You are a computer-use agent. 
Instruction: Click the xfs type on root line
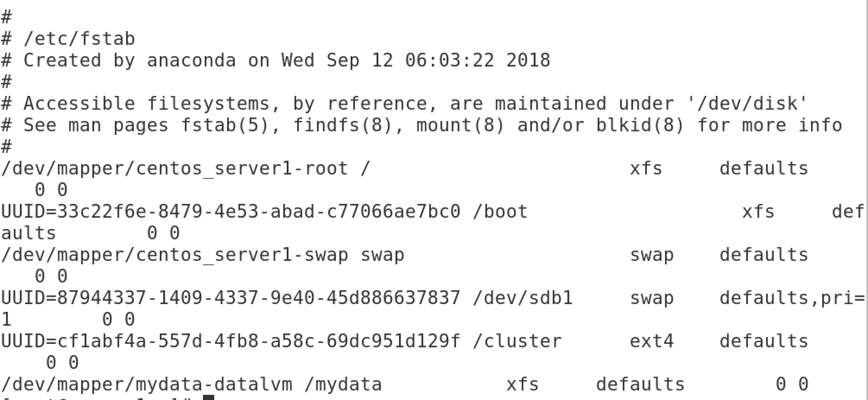646,168
